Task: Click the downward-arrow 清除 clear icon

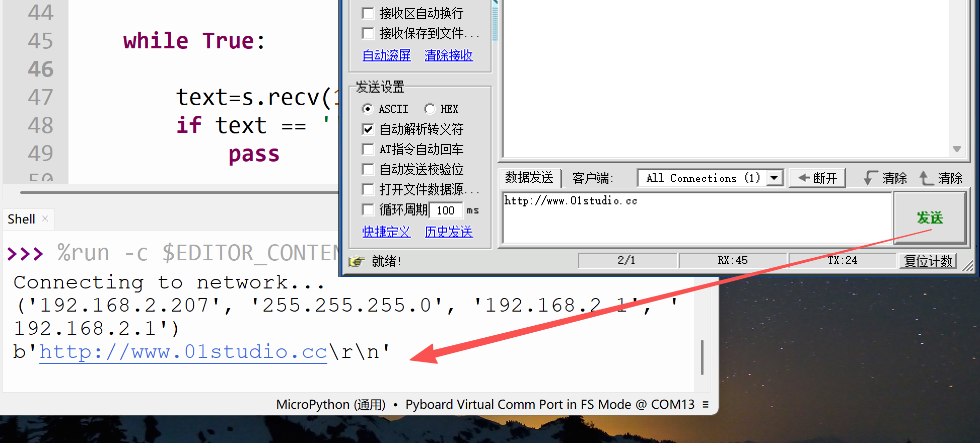Action: tap(870, 178)
